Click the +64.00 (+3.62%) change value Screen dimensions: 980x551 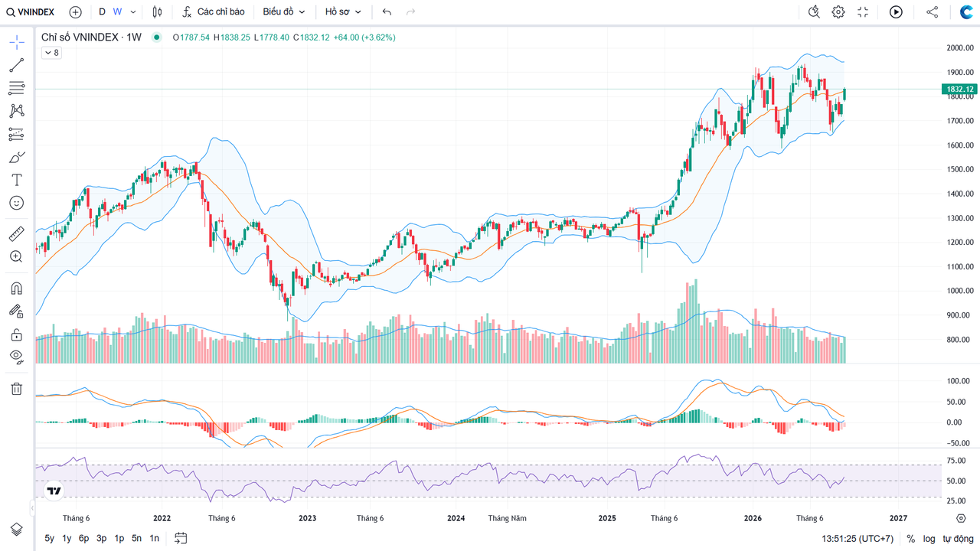click(364, 37)
